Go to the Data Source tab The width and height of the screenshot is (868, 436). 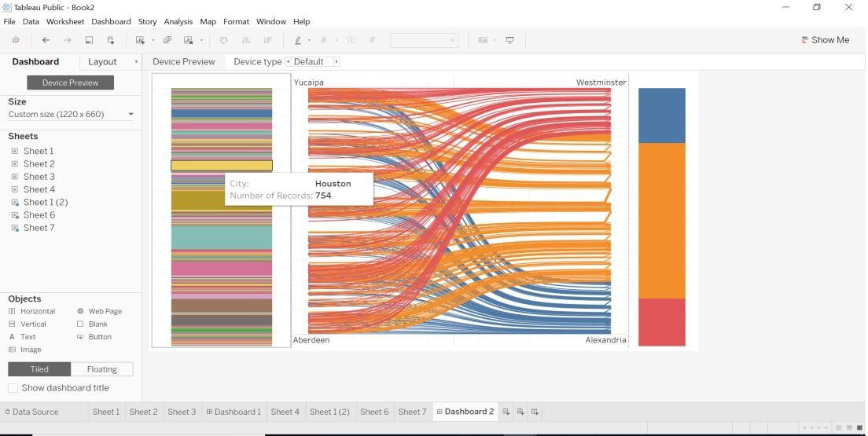(x=31, y=412)
